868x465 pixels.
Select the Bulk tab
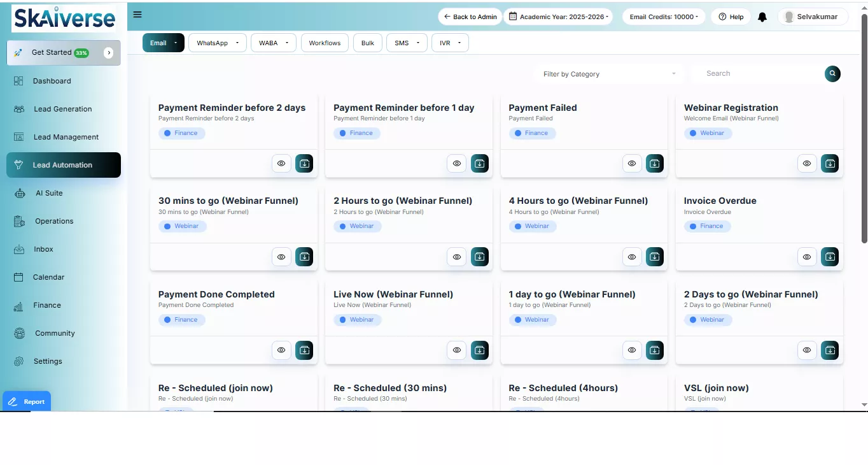(367, 43)
